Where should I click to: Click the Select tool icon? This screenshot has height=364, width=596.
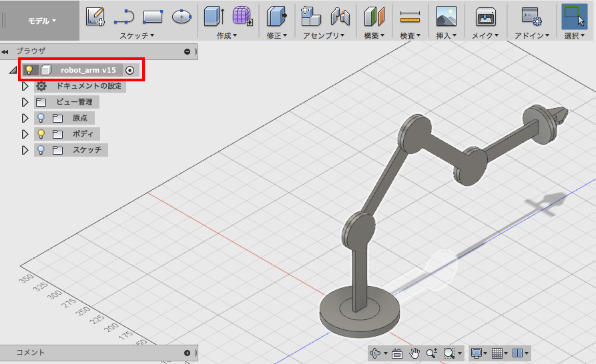(575, 16)
